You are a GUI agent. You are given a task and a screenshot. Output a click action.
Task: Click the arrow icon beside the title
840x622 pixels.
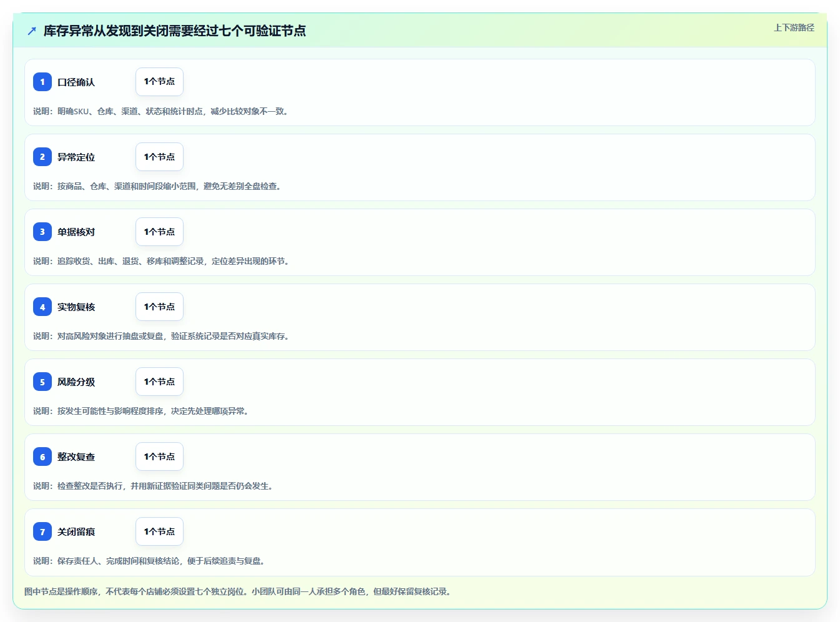[32, 31]
